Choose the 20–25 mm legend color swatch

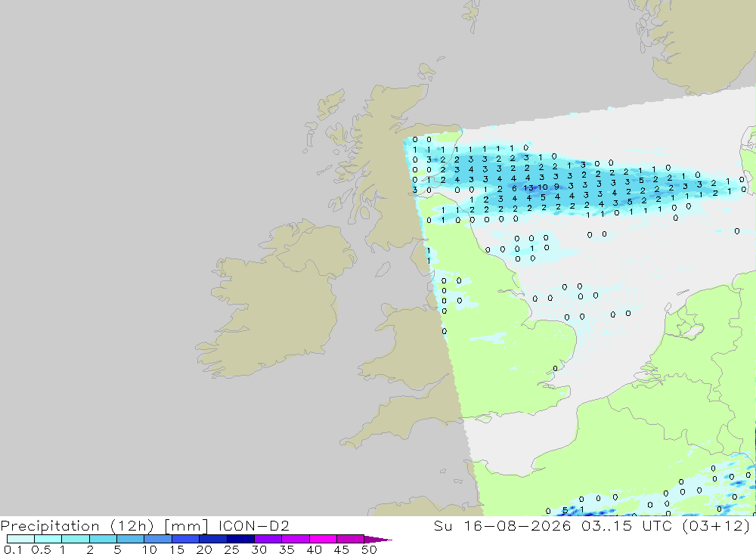point(213,539)
